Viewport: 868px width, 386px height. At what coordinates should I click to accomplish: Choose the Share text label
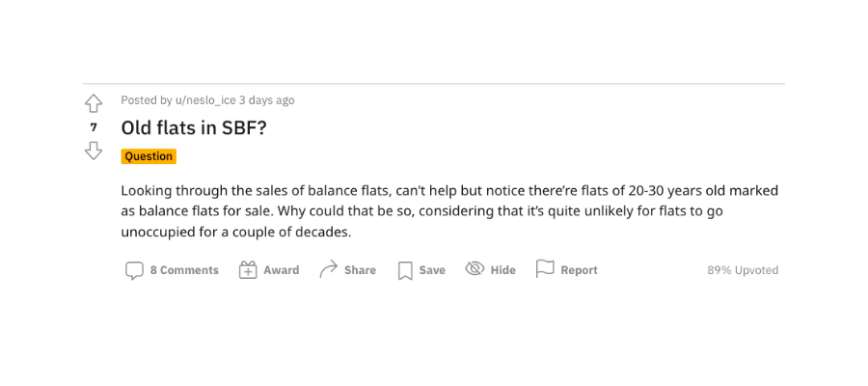click(x=360, y=270)
